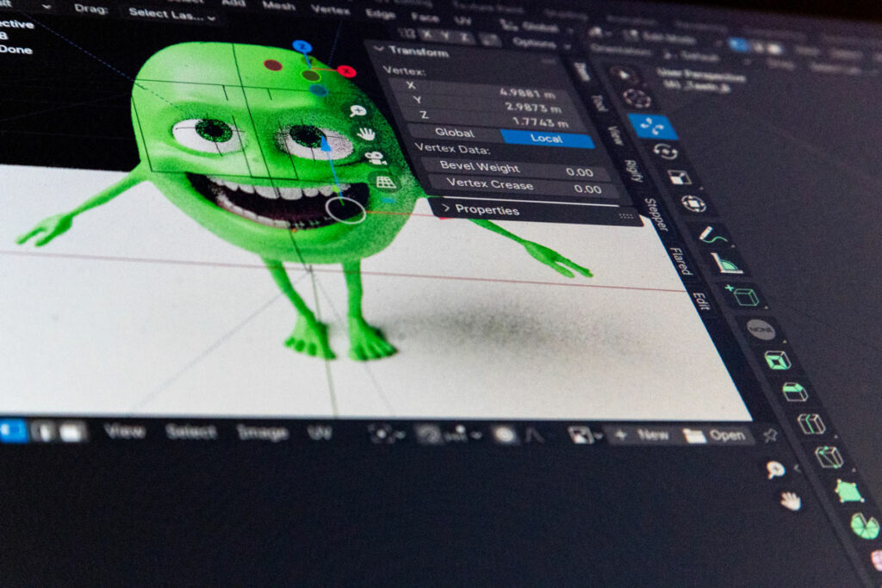Switch to the Flared sidebar tab
The width and height of the screenshot is (882, 588).
point(680,260)
